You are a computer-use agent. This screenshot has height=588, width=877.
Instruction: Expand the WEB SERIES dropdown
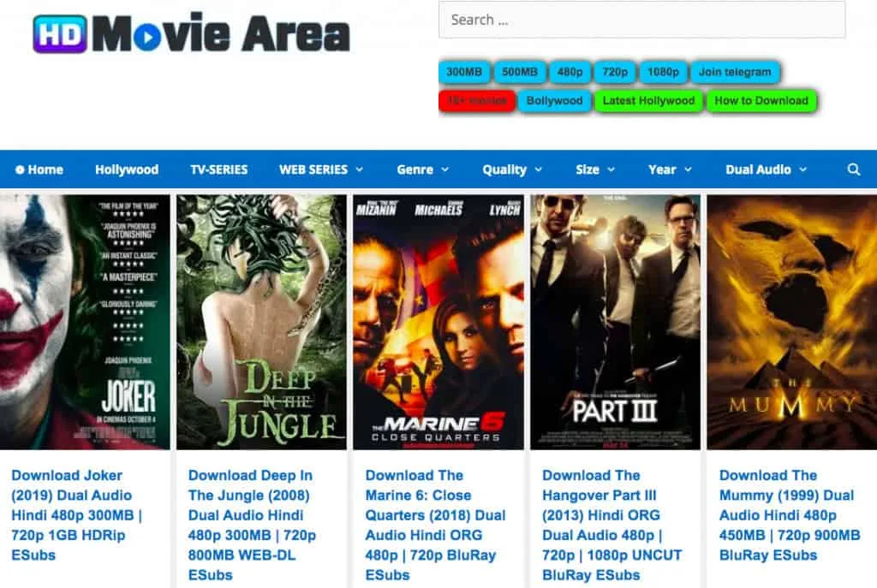tap(321, 169)
